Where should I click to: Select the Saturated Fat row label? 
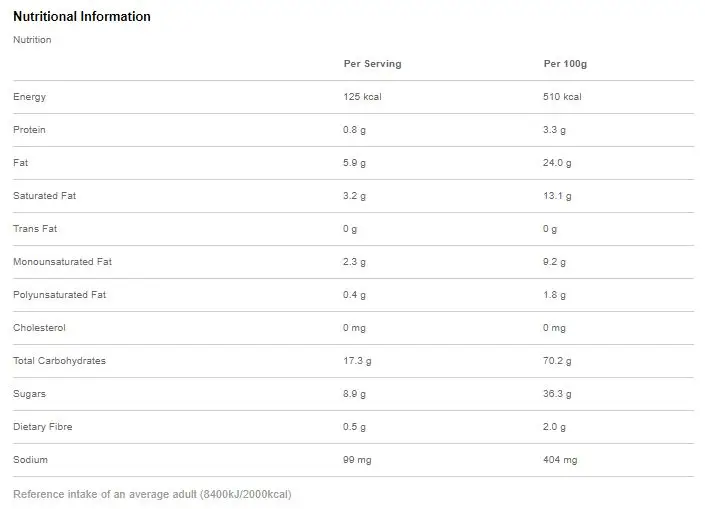coord(44,196)
